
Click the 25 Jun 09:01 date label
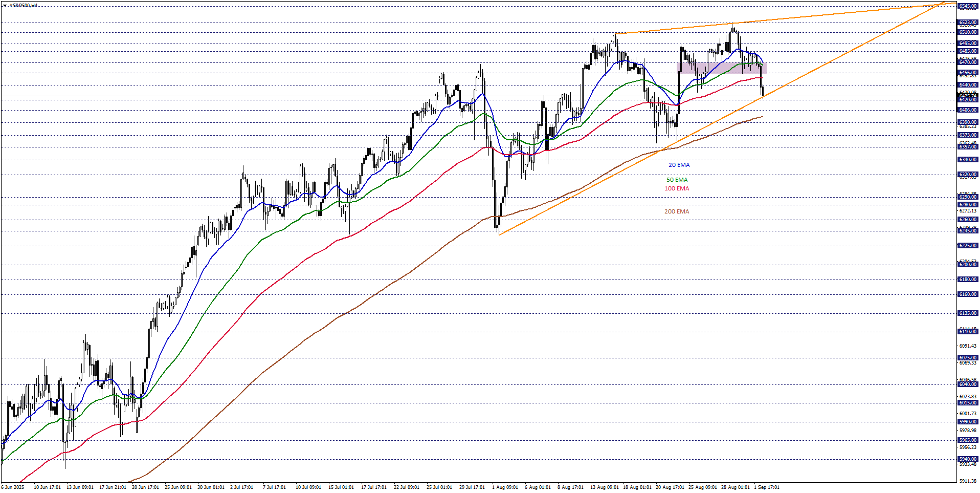click(x=178, y=487)
